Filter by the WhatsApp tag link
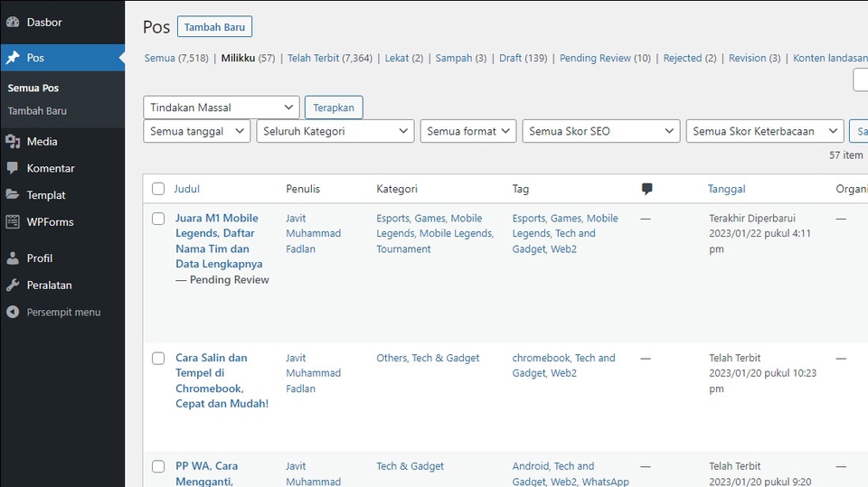 click(605, 482)
